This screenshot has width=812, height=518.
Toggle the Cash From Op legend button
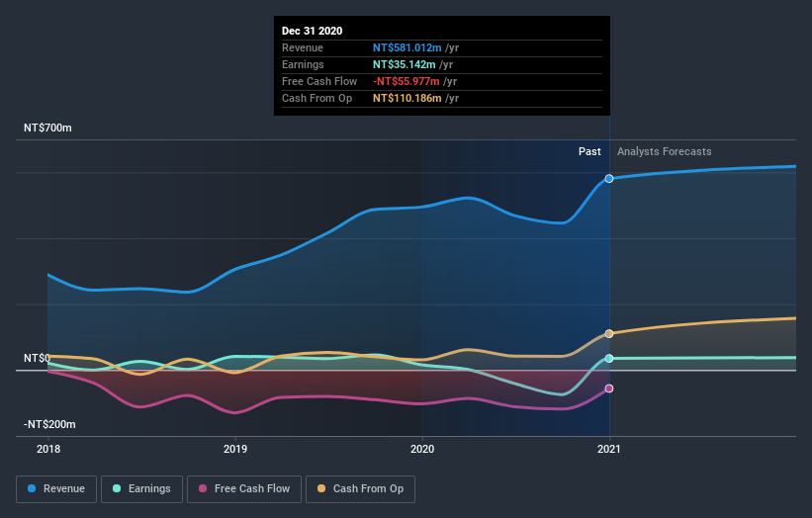pos(360,489)
